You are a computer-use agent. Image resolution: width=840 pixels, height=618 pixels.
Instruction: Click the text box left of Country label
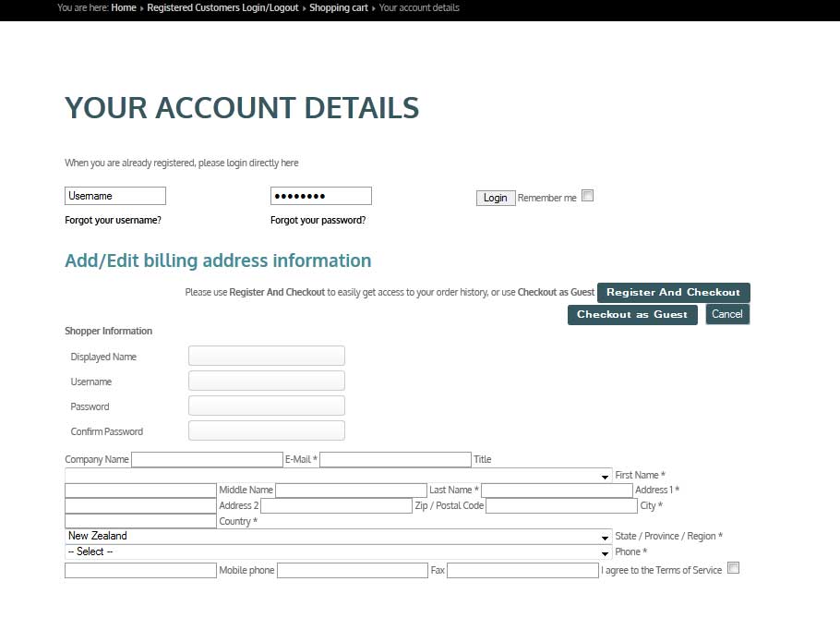[x=141, y=521]
